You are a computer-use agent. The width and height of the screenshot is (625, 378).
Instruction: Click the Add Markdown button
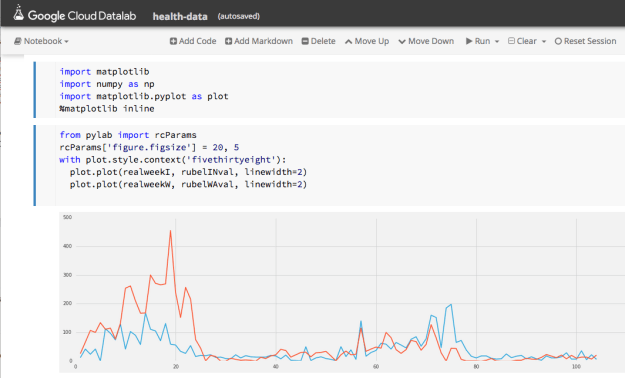[259, 41]
